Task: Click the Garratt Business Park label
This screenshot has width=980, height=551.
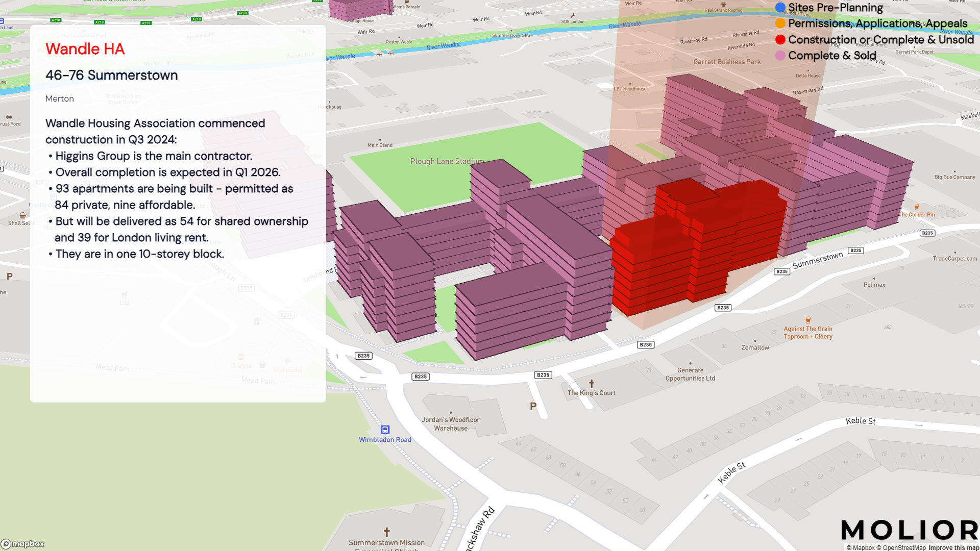Action: coord(727,62)
